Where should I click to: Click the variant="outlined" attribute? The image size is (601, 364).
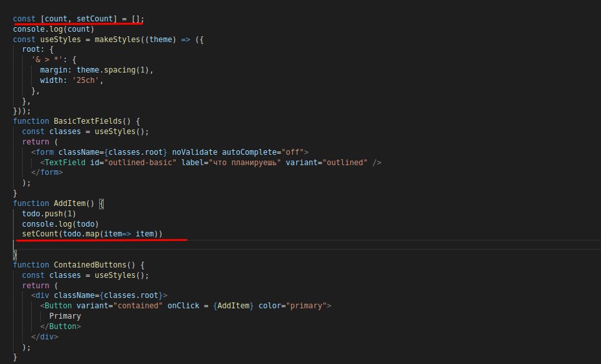pyautogui.click(x=327, y=163)
